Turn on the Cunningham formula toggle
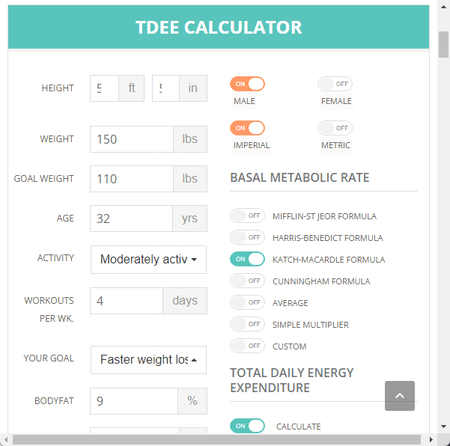 click(247, 281)
